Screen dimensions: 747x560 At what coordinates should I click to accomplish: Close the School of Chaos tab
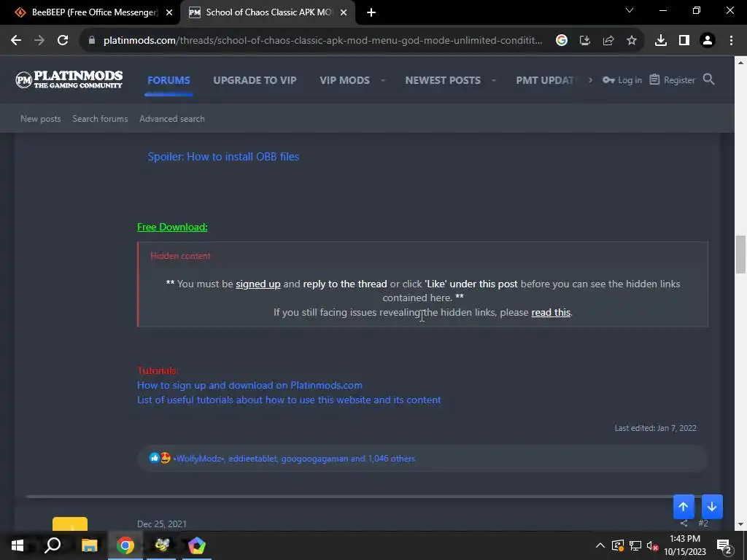click(x=344, y=12)
